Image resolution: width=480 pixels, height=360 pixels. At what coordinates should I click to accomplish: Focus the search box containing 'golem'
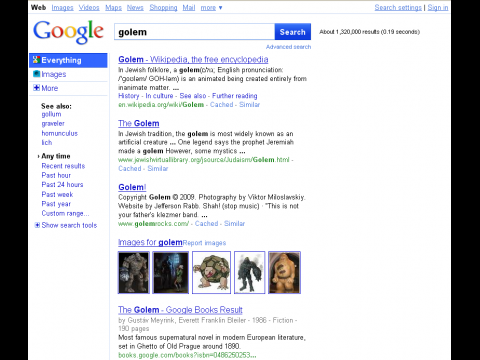point(194,32)
